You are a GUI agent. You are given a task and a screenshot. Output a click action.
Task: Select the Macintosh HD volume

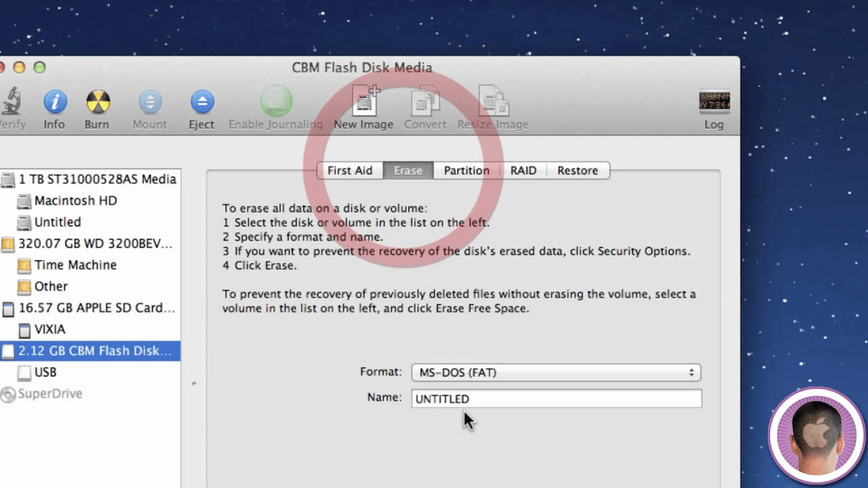click(74, 201)
